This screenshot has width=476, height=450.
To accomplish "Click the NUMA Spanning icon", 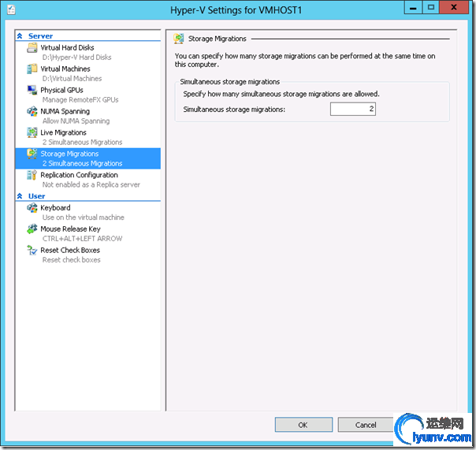I will coord(32,111).
